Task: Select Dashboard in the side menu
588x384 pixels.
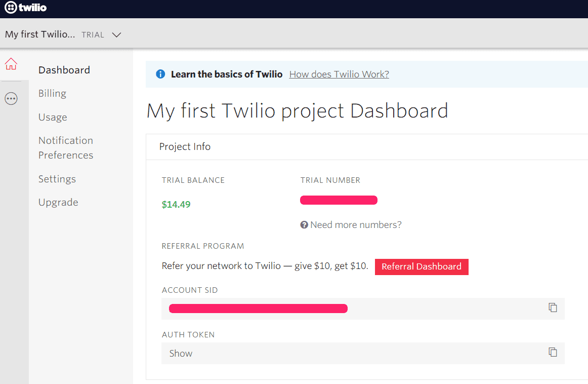Action: click(x=64, y=70)
